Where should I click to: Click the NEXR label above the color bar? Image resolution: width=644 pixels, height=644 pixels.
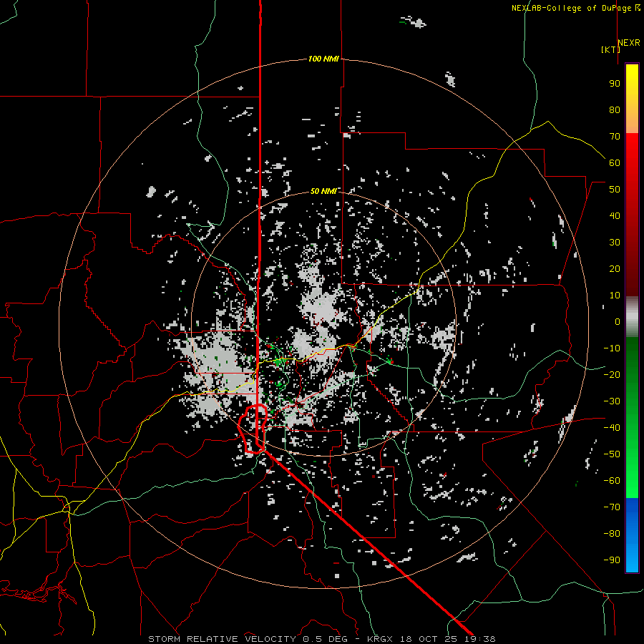coord(629,43)
